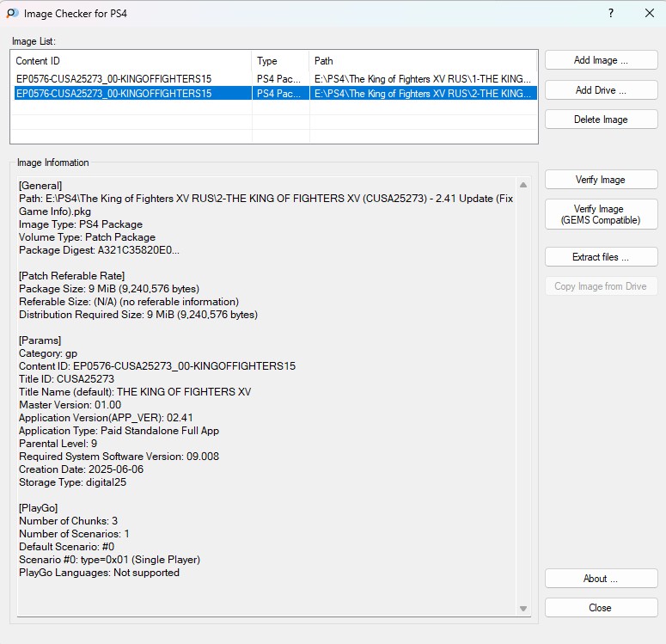Click the Add Image button
Screen dimensions: 666x644
pyautogui.click(x=601, y=60)
